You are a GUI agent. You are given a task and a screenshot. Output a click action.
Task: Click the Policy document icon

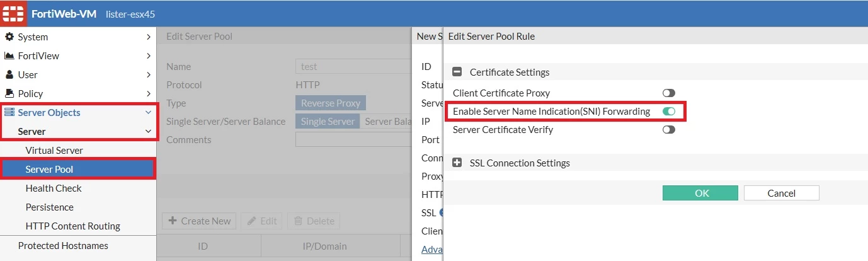coord(9,93)
